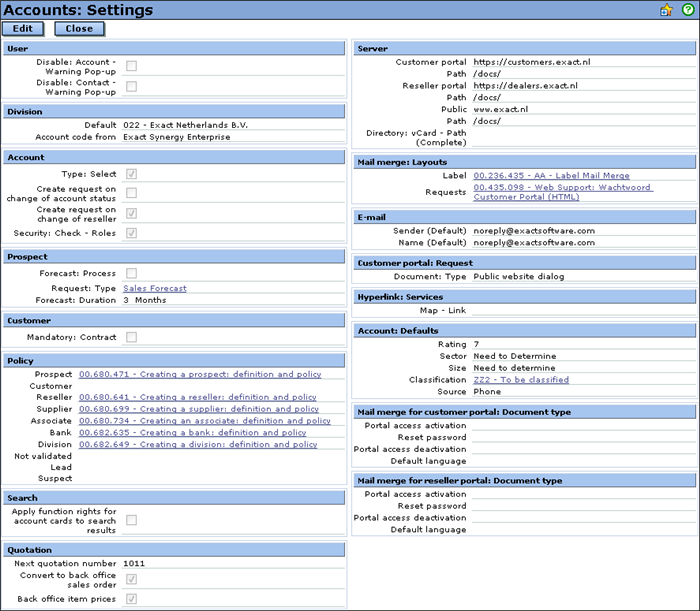Select default division text 022 - Exact Netherlands B.V.
This screenshot has width=700, height=611.
tap(185, 125)
